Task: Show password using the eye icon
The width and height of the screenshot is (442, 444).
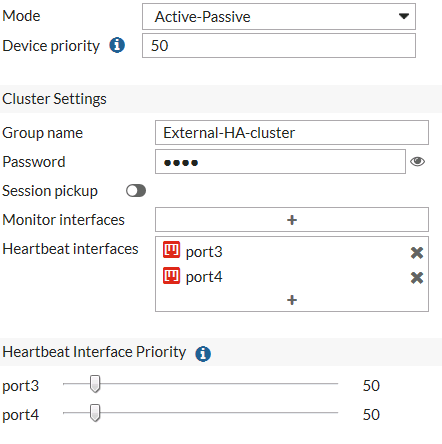Action: [417, 162]
